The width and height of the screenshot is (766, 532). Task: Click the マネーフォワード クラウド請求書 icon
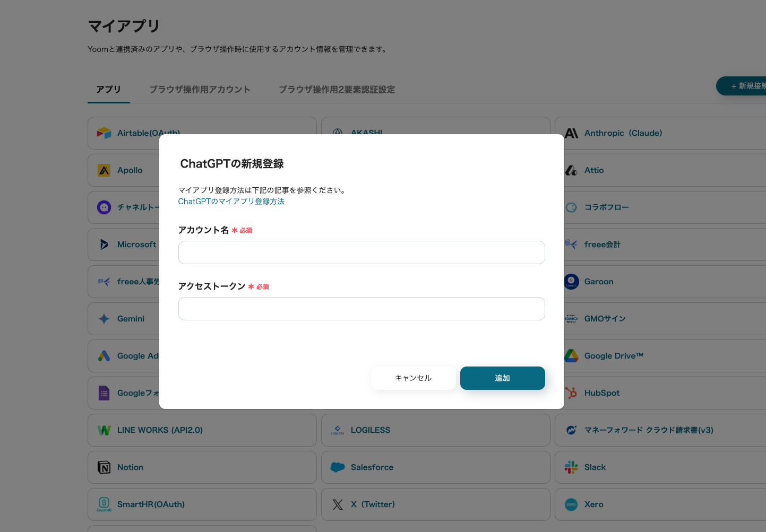(571, 430)
